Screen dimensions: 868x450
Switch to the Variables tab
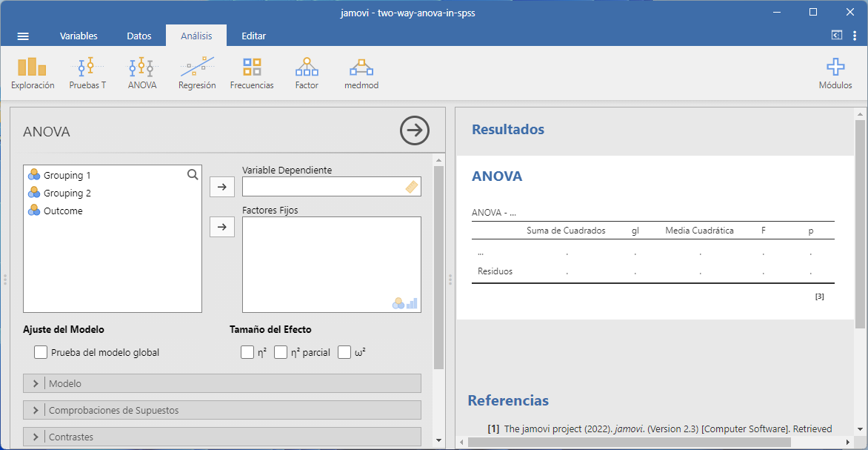(79, 36)
